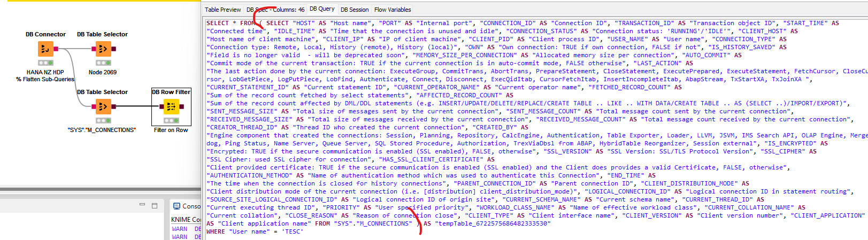This screenshot has height=240, width=868.
Task: Click the '% Flatten Sub-Queries' annotation
Action: click(x=45, y=79)
